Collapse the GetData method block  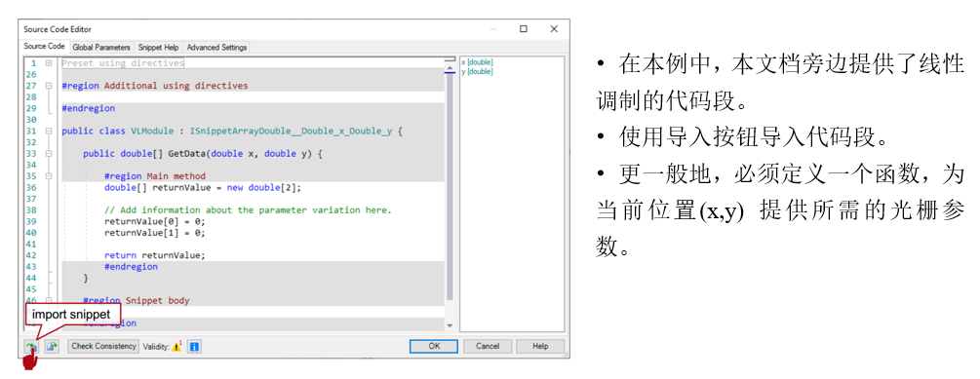pos(49,154)
